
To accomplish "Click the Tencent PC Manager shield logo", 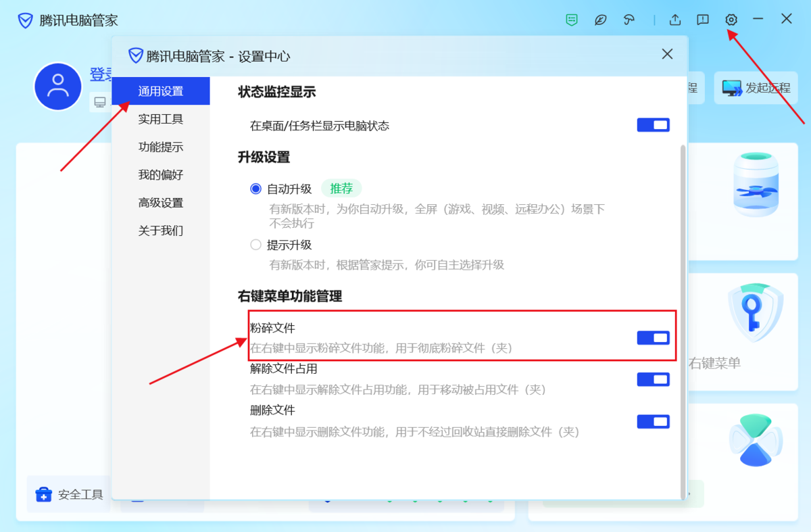I will pyautogui.click(x=26, y=20).
